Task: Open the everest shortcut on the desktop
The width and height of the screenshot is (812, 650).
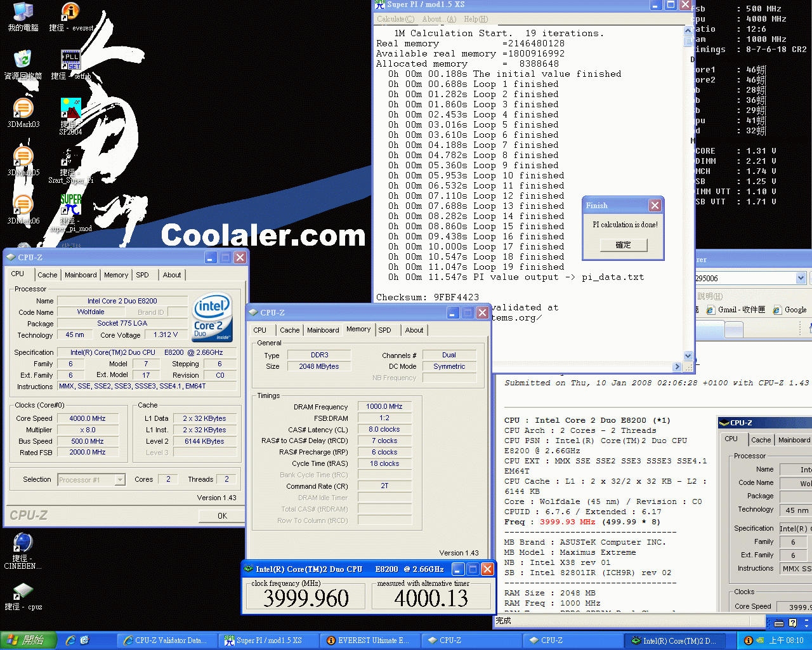Action: click(70, 17)
